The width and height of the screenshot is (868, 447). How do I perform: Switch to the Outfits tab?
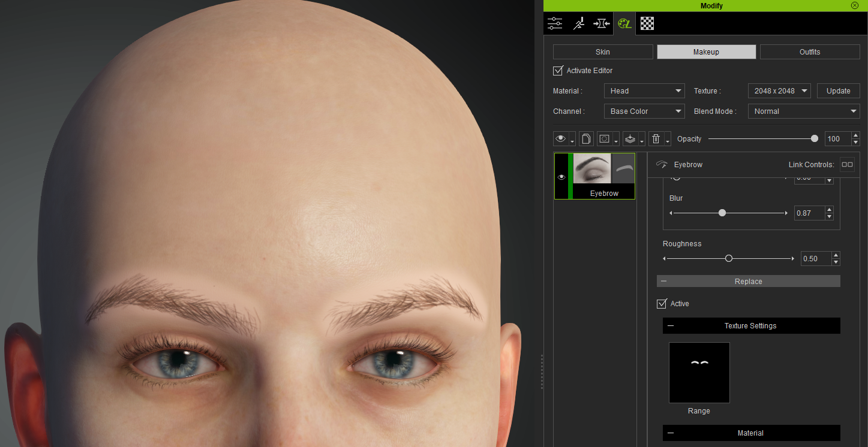click(x=810, y=52)
